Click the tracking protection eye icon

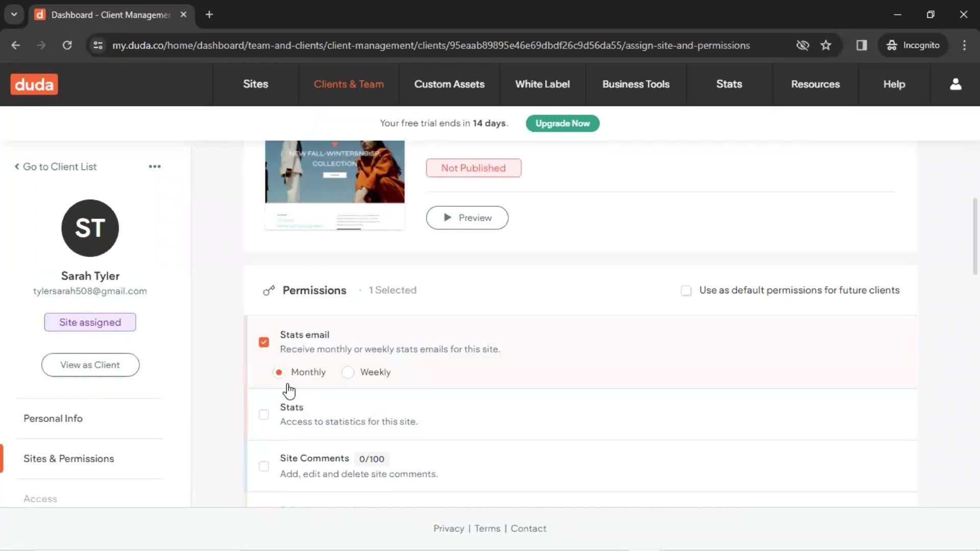pos(802,45)
